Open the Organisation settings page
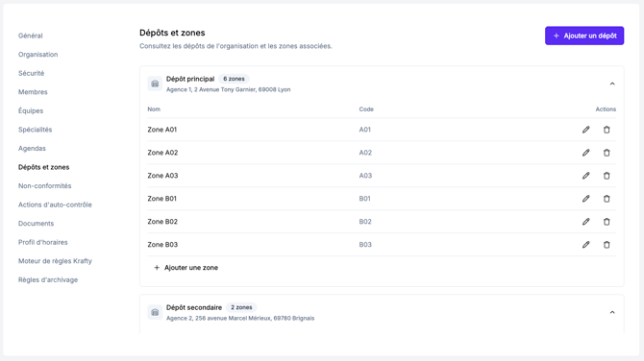Screen dimensions: 644x361 pos(37,55)
